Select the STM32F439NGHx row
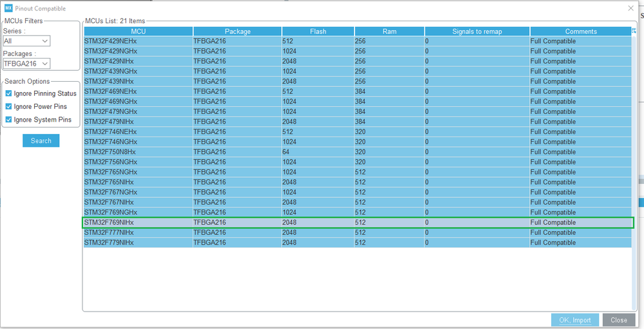644x329 pixels. [x=358, y=71]
